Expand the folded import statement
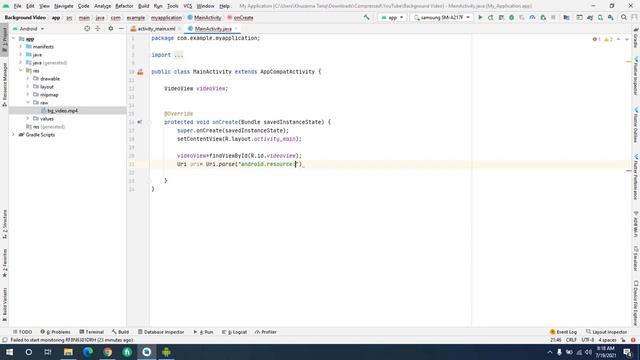Viewport: 640px width, 360px height. pyautogui.click(x=179, y=55)
